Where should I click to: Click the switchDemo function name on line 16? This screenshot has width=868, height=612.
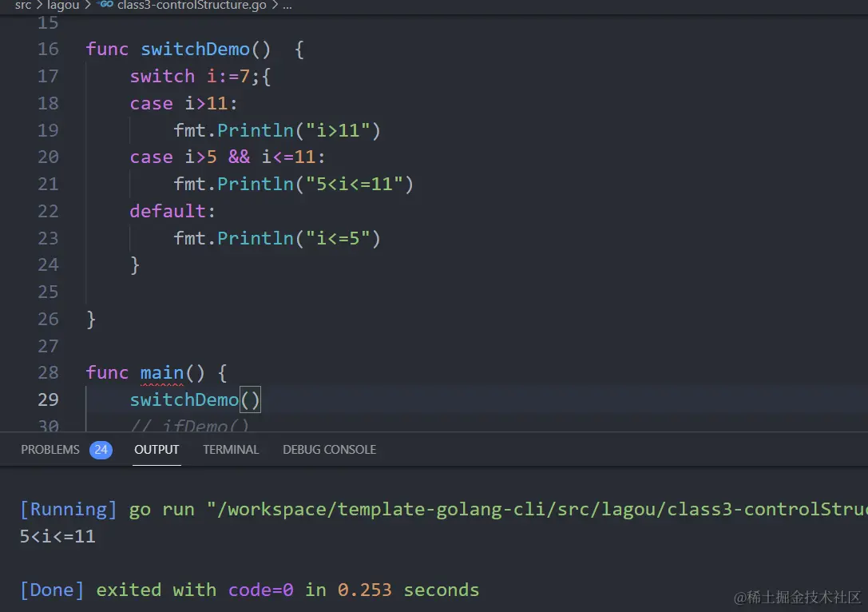(x=195, y=50)
